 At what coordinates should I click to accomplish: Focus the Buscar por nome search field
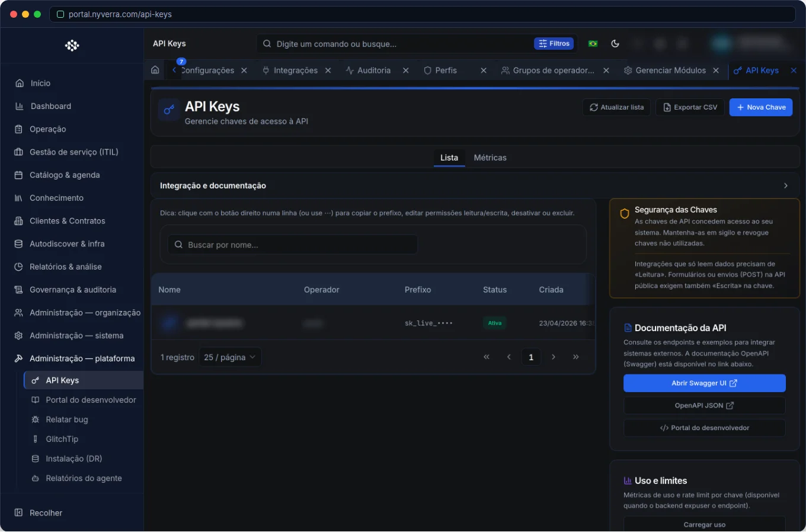[293, 245]
